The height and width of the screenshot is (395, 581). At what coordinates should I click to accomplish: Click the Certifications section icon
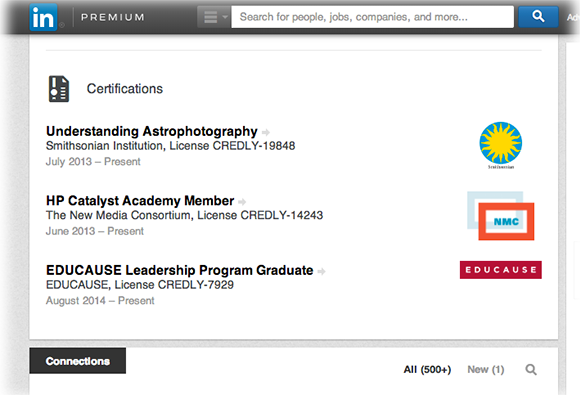coord(59,89)
